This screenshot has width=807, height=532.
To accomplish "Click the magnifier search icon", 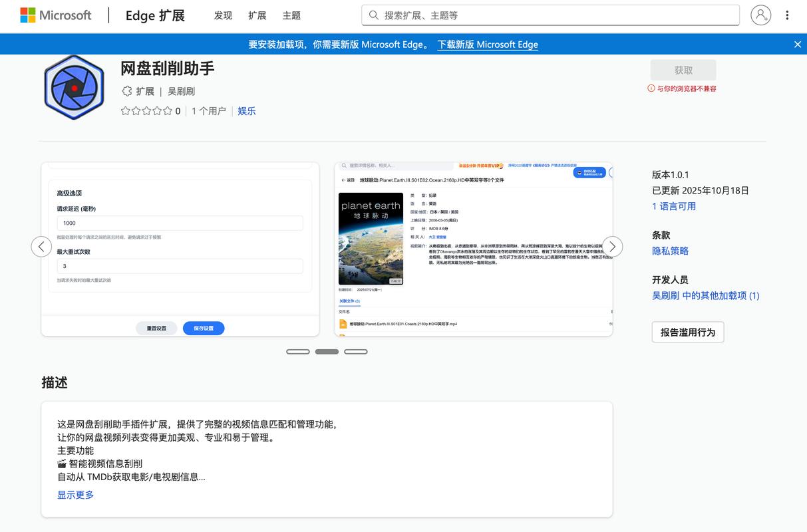I will (x=374, y=15).
